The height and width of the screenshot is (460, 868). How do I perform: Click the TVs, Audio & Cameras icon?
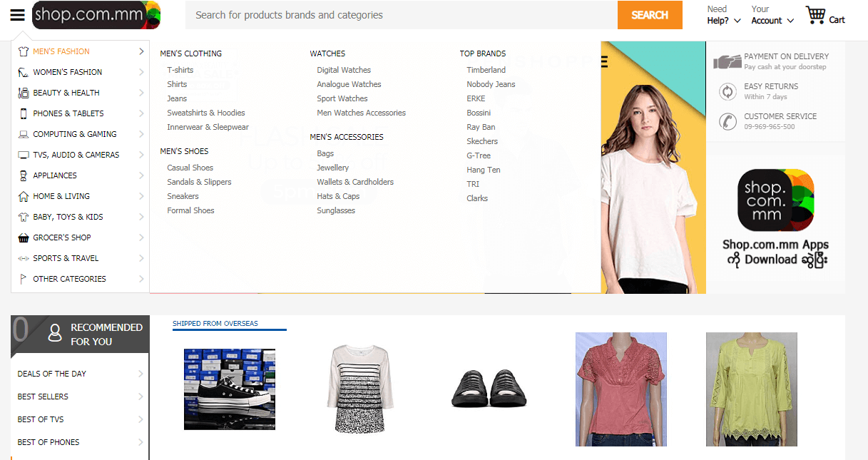tap(24, 155)
